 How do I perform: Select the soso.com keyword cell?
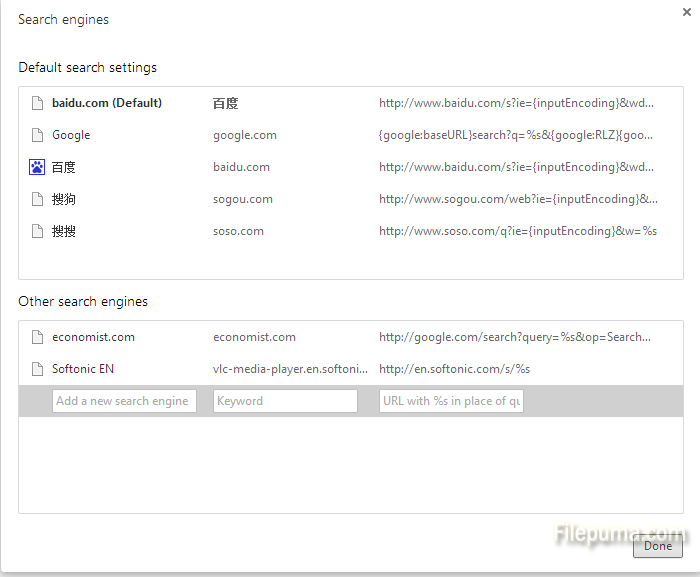(238, 231)
